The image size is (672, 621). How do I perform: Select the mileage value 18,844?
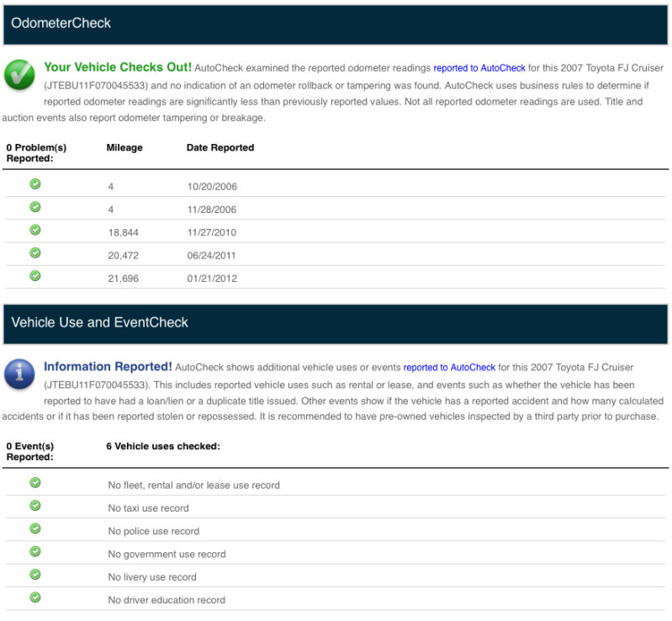click(x=124, y=232)
